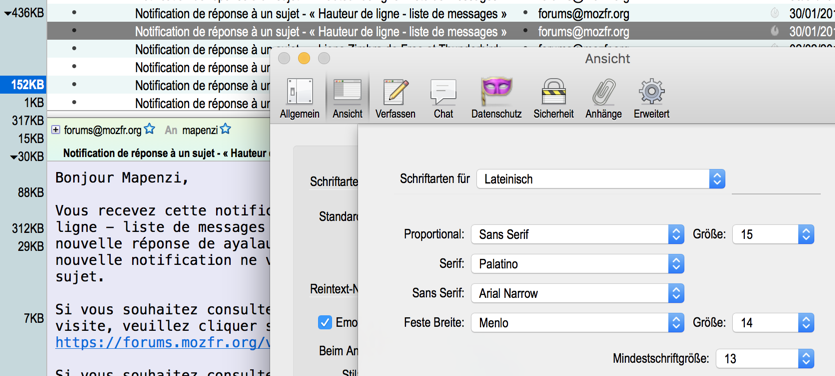Open the proportional Größe 15 dropdown

773,234
